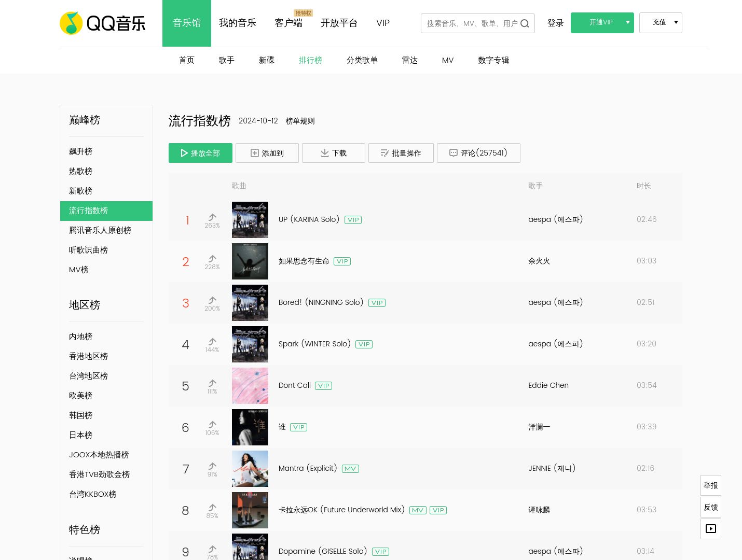742x560 pixels.
Task: Select 香港TVB劲歌金榜 in sidebar
Action: click(99, 474)
